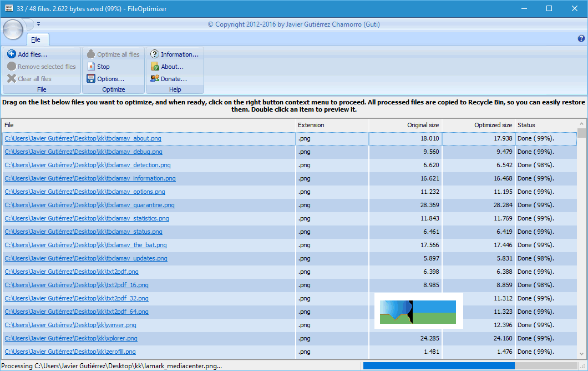This screenshot has height=371, width=588.
Task: Open the tbclamav_debug.png file link
Action: pos(83,152)
